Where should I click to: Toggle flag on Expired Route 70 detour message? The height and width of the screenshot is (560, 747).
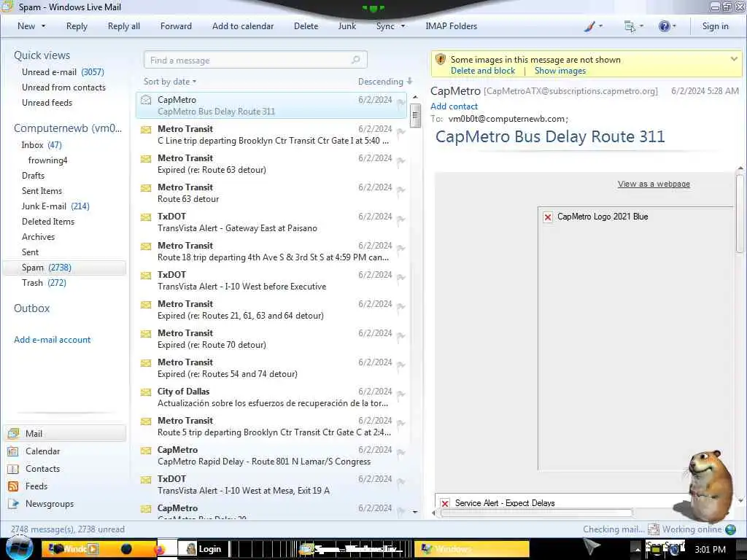coord(400,336)
